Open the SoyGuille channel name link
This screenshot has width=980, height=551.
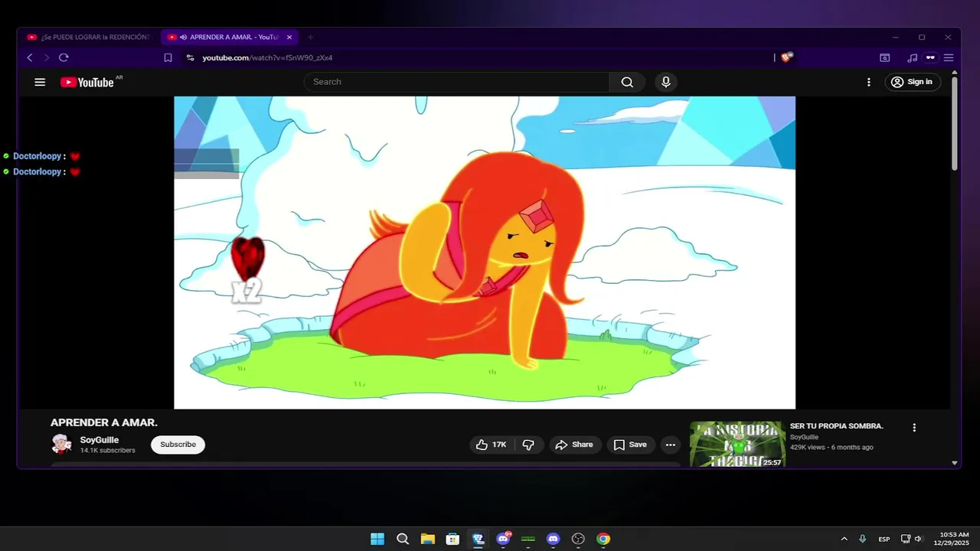pos(100,440)
